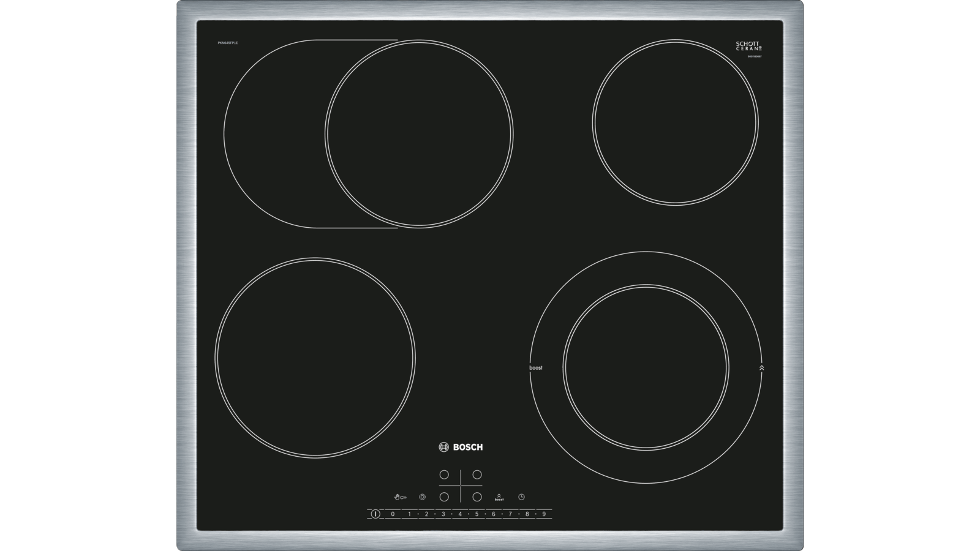The width and height of the screenshot is (980, 551).
Task: Click the extended oval roasting zone
Action: 368,134
